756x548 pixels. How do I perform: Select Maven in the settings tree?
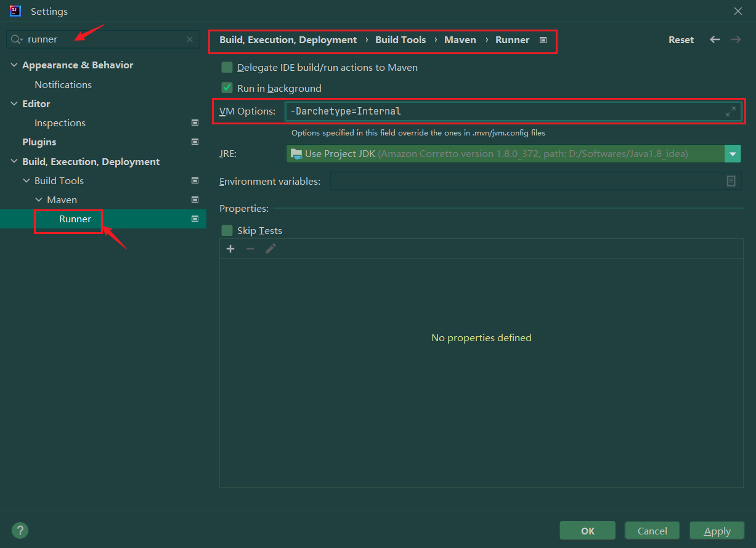tap(62, 200)
